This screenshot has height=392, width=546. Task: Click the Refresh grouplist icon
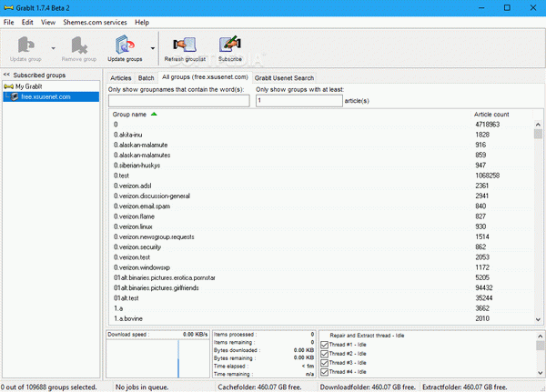[185, 45]
